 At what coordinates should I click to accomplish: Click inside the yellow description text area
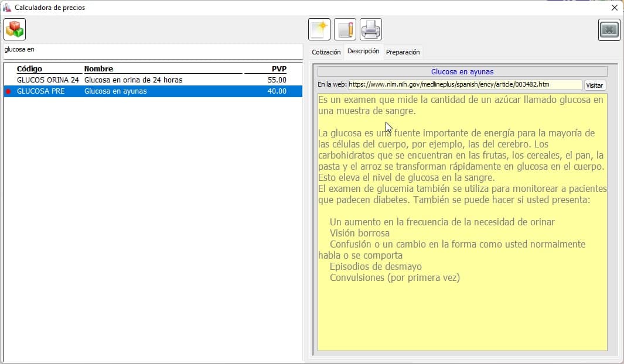pyautogui.click(x=462, y=310)
